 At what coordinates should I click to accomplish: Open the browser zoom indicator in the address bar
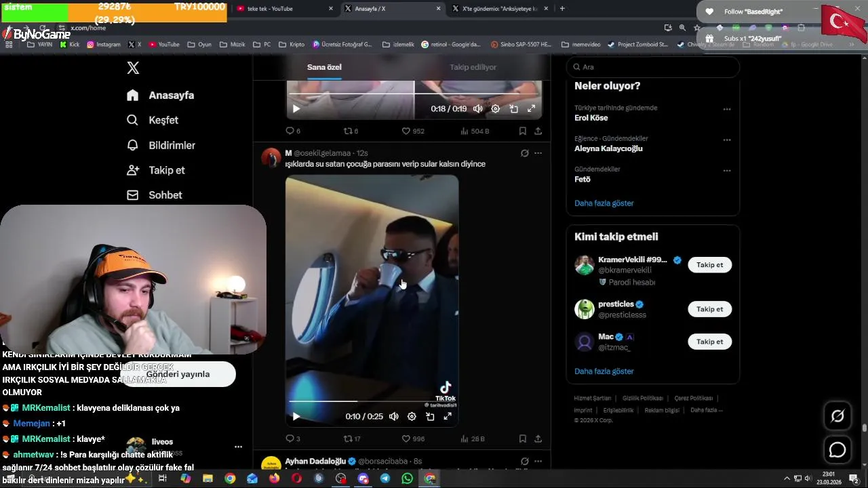[682, 28]
